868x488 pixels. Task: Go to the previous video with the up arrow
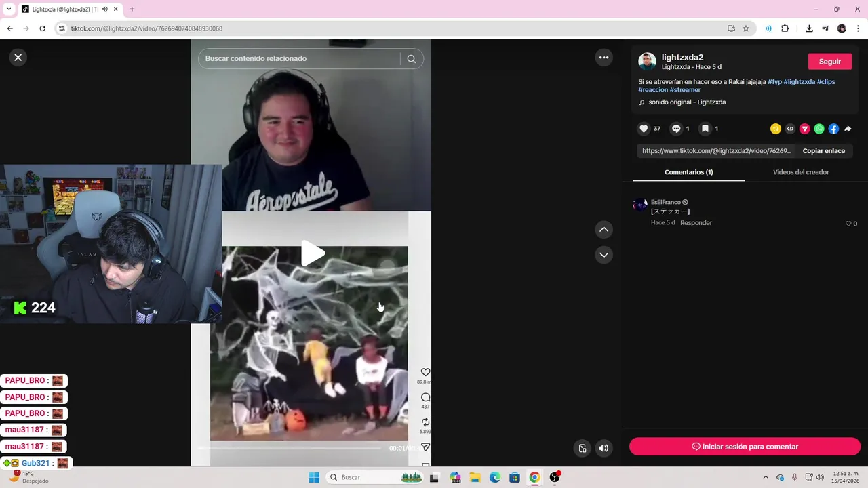point(604,230)
